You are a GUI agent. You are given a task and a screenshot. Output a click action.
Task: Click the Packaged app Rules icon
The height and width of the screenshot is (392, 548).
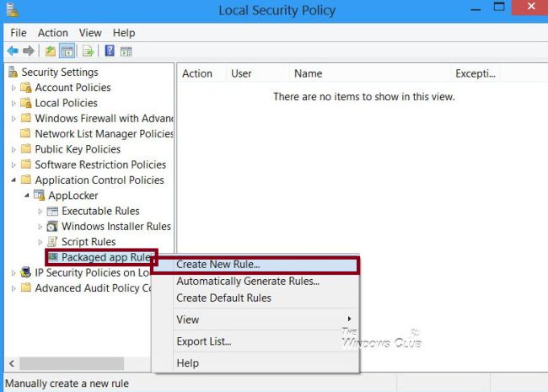53,257
